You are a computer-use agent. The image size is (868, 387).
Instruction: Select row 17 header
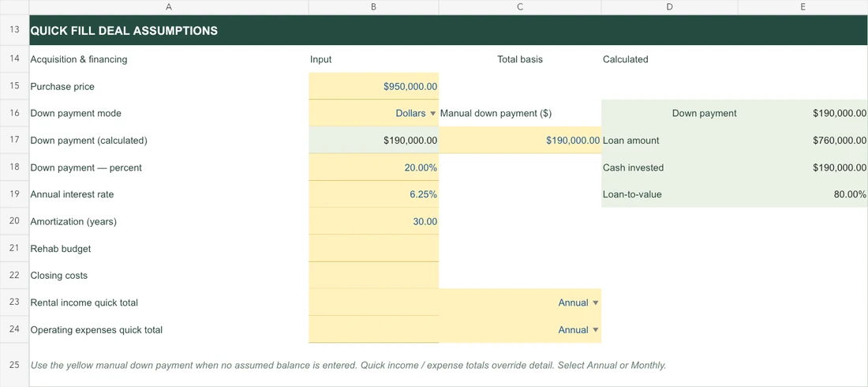pyautogui.click(x=14, y=141)
